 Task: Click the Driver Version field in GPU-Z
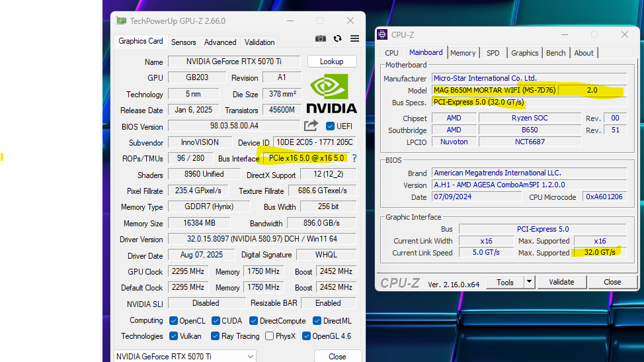[262, 239]
